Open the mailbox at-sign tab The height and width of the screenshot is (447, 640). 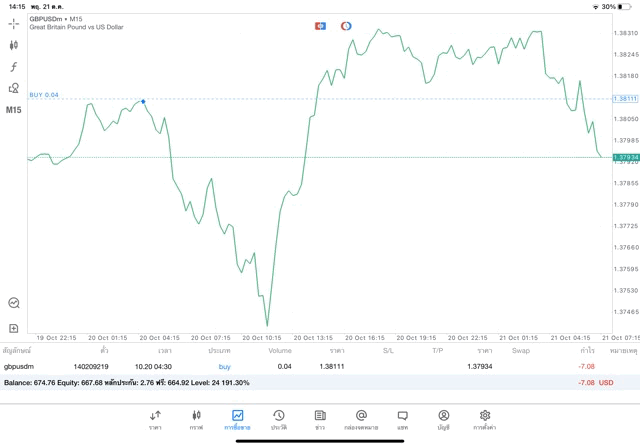coord(361,419)
